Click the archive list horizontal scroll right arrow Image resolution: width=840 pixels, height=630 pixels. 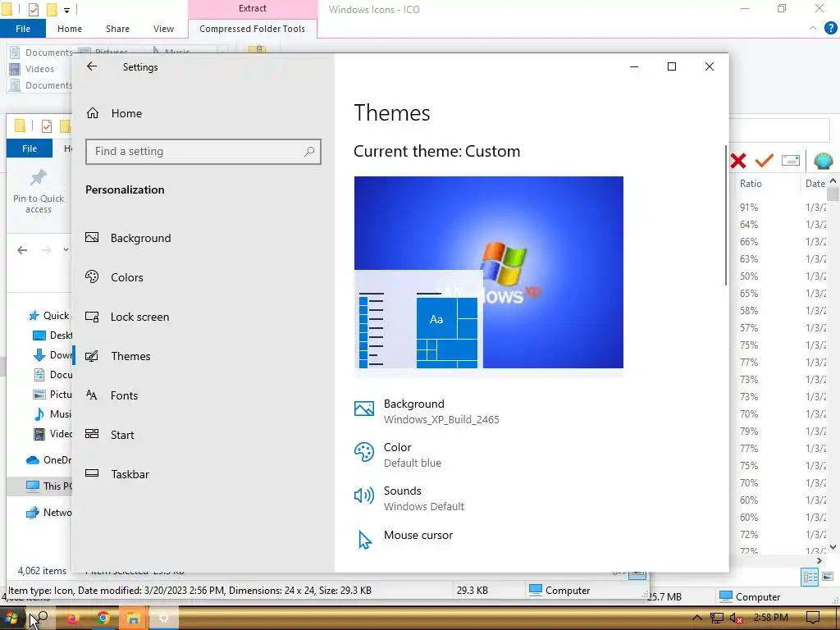819,560
